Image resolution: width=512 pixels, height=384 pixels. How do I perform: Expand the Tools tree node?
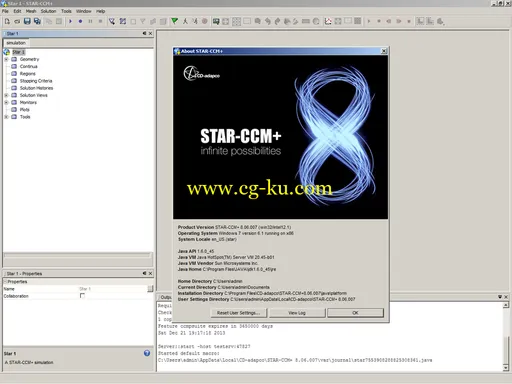(x=6, y=117)
